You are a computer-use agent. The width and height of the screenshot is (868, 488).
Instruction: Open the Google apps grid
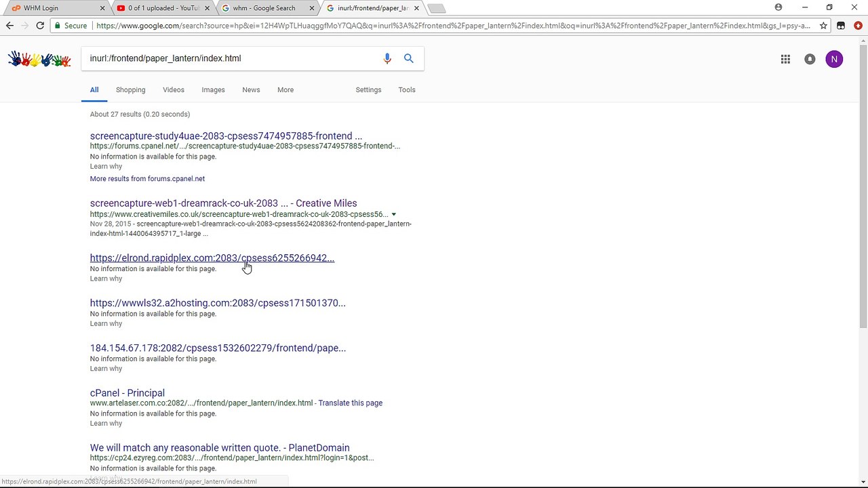(x=785, y=59)
